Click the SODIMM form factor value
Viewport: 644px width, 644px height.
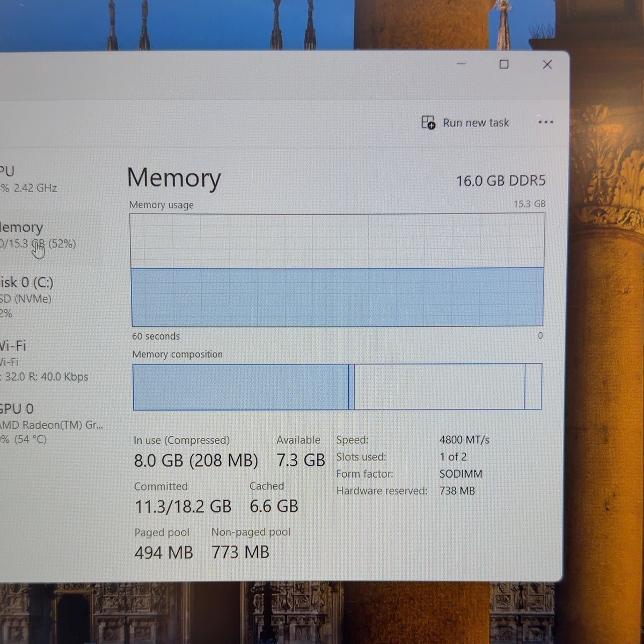pyautogui.click(x=460, y=474)
